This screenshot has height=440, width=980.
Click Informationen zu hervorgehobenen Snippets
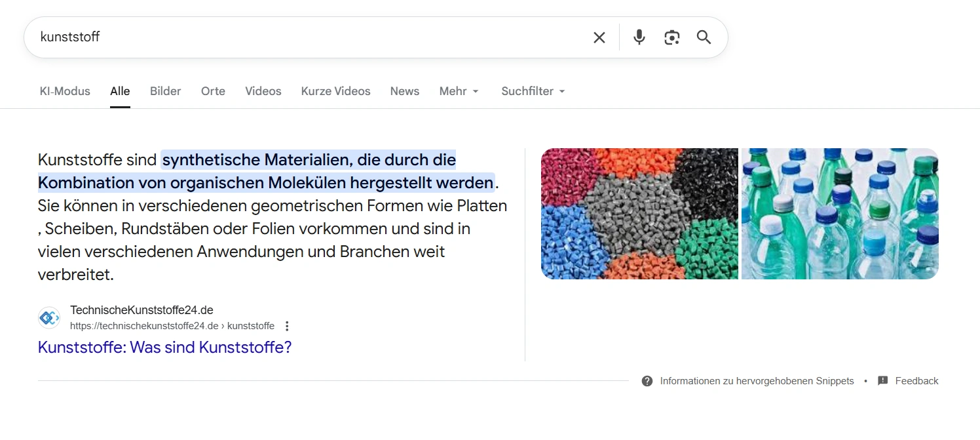pos(757,380)
